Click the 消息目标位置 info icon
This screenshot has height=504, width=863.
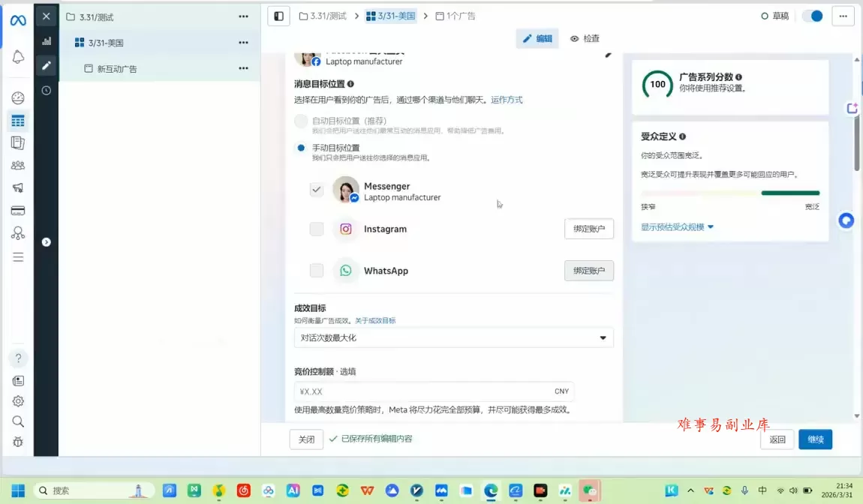tap(350, 84)
